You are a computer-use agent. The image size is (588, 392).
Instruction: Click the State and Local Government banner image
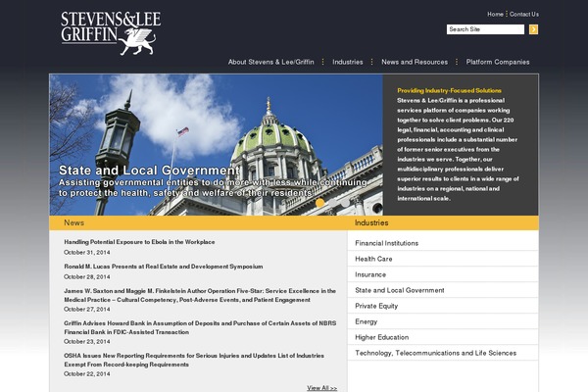[x=216, y=145]
